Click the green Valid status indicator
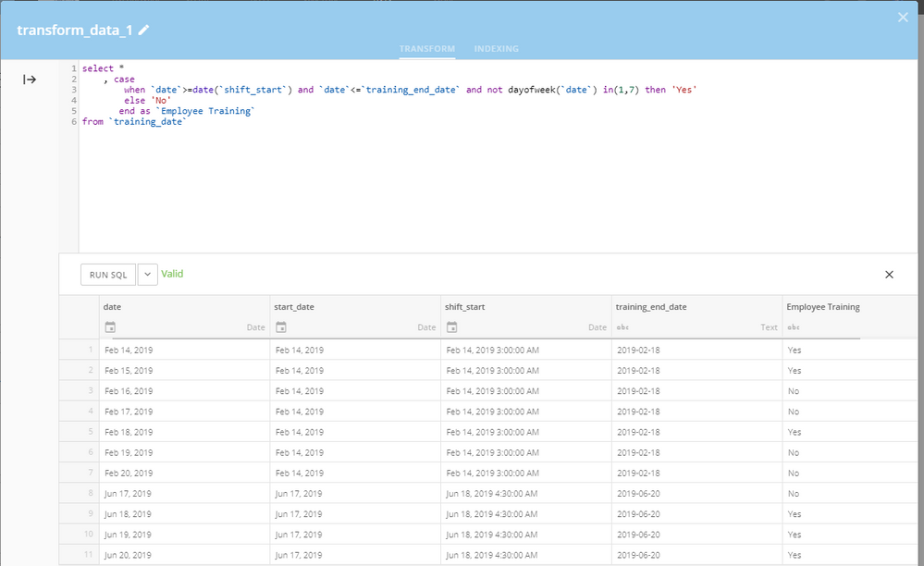924x566 pixels. click(173, 274)
